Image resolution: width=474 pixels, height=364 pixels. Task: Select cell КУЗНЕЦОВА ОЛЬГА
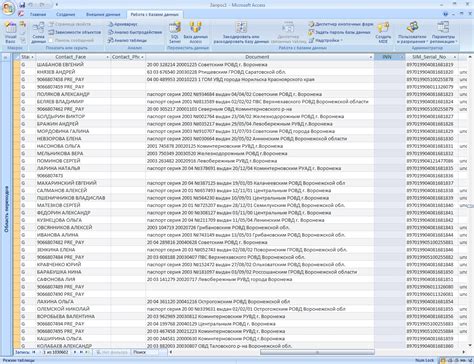coord(73,220)
